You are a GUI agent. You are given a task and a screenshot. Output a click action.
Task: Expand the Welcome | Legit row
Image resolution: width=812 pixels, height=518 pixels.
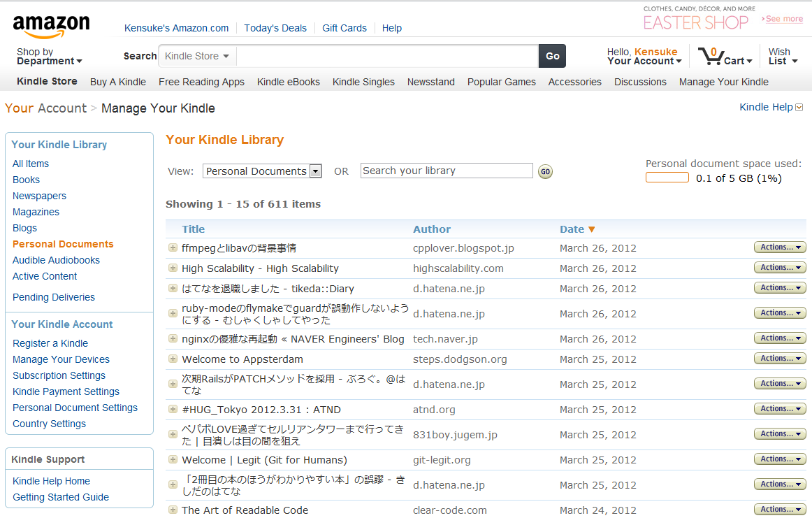pyautogui.click(x=173, y=459)
